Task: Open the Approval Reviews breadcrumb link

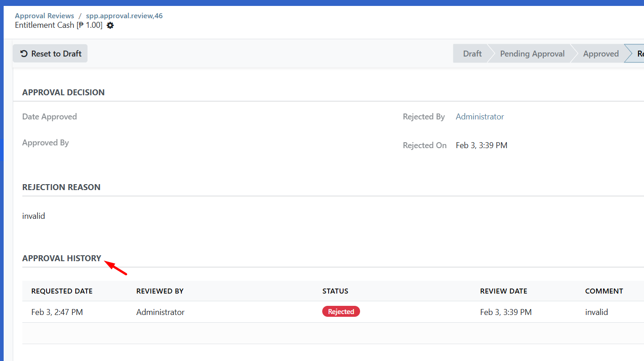Action: [44, 16]
